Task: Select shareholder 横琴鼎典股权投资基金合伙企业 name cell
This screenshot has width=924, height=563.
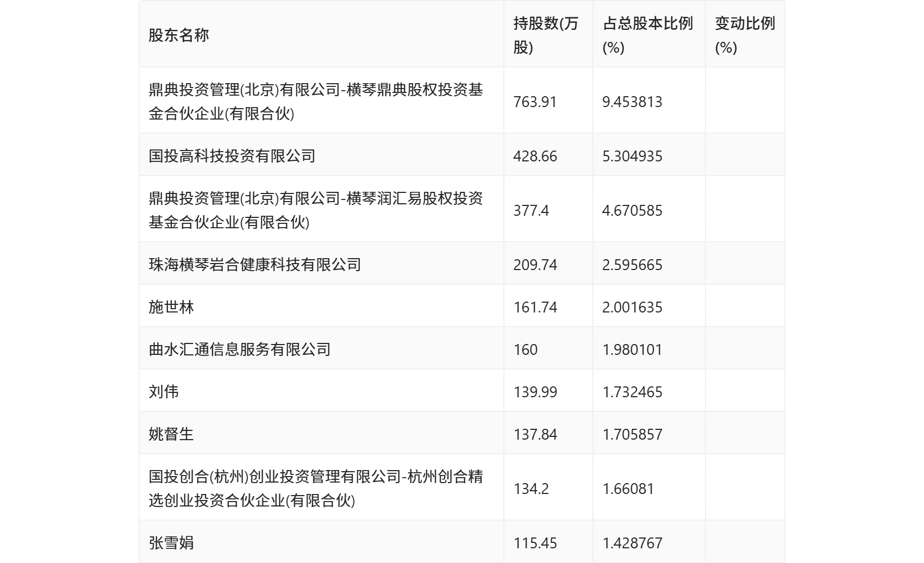Action: [321, 101]
